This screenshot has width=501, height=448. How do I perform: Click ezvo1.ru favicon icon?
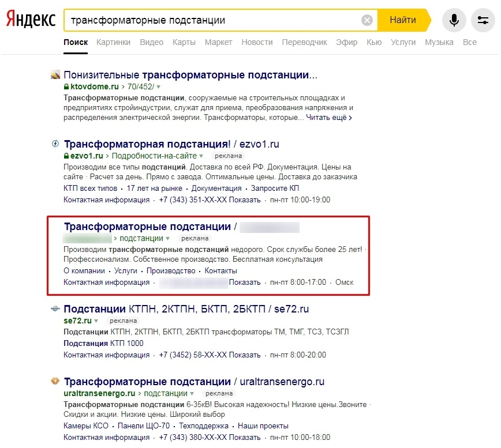(55, 144)
